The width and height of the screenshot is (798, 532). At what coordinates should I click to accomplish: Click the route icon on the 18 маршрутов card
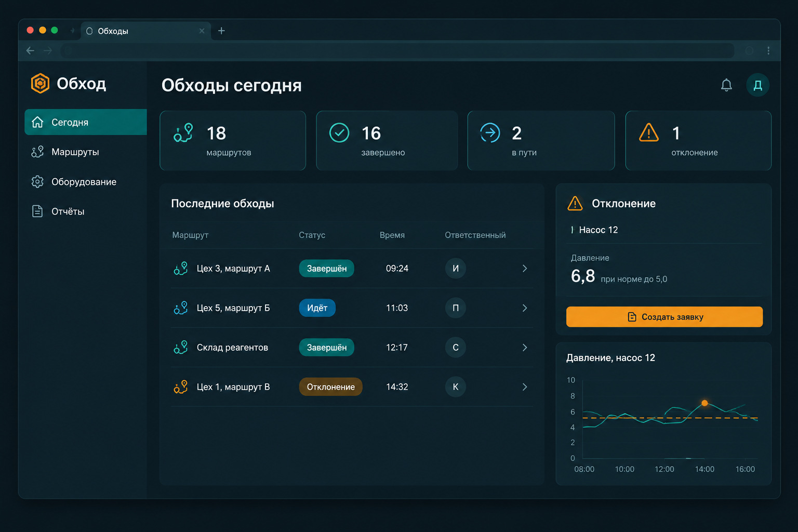(x=183, y=133)
